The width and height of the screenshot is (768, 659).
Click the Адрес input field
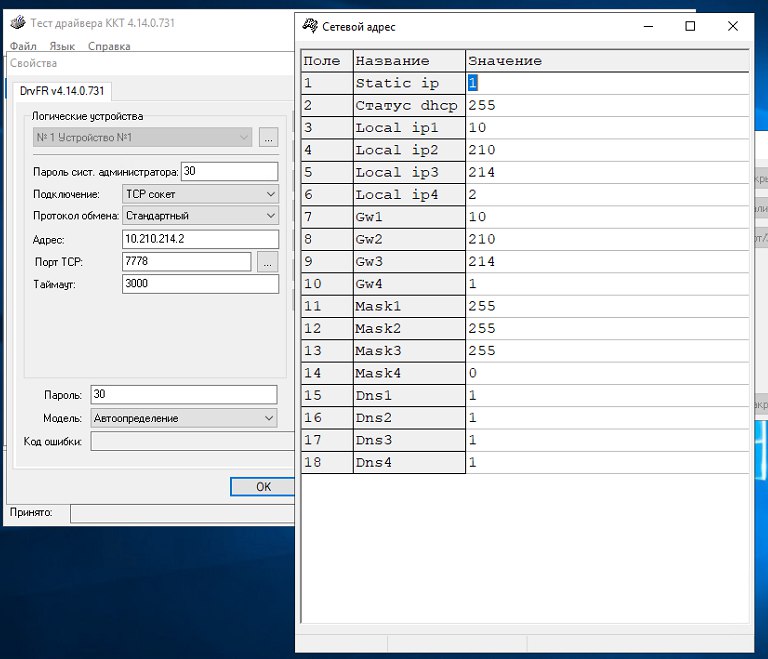[x=199, y=239]
